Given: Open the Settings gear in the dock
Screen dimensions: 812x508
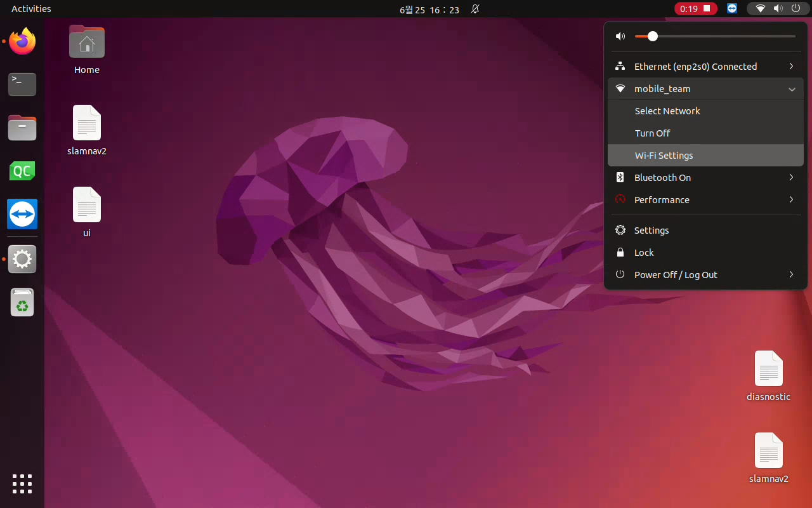Looking at the screenshot, I should (x=22, y=259).
